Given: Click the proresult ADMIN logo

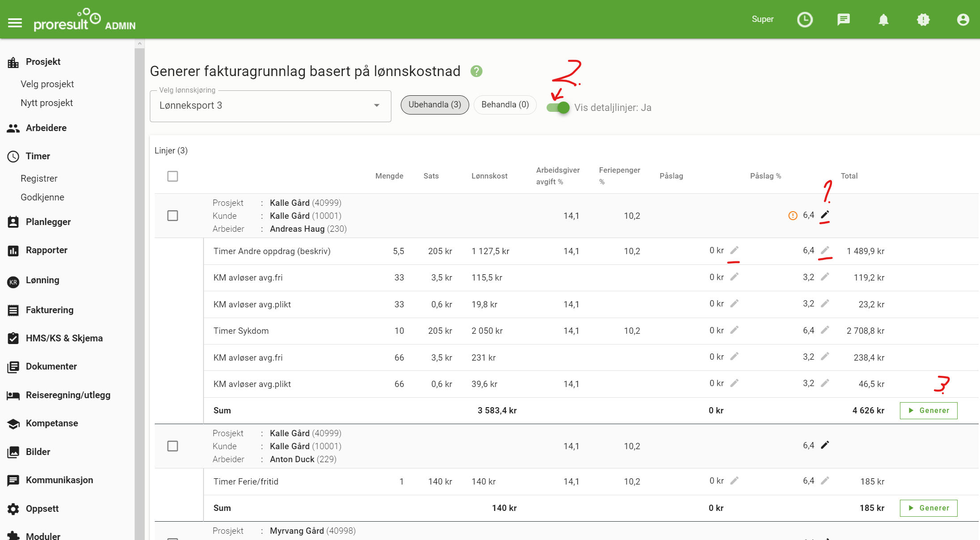Looking at the screenshot, I should click(84, 20).
